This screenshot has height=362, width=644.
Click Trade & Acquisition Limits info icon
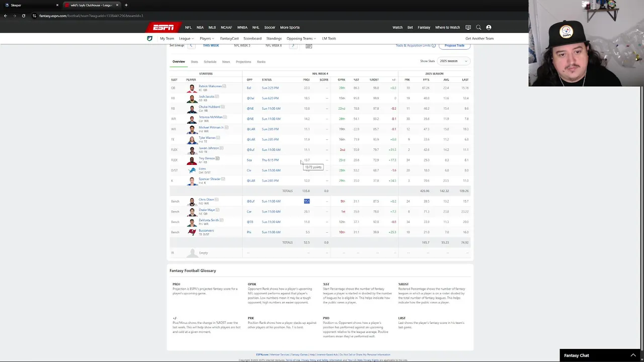pos(434,46)
